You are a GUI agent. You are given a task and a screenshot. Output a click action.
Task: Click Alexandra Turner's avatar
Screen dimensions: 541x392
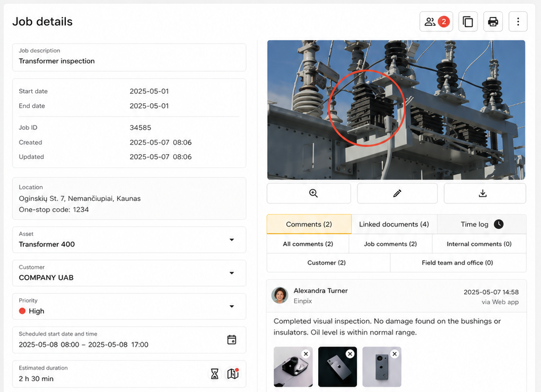(x=280, y=295)
